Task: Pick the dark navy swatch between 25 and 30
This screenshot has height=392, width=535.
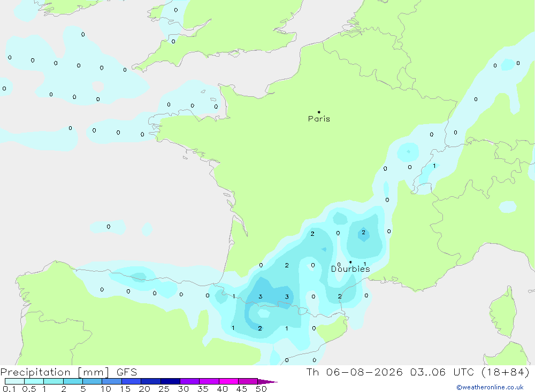Action: click(x=170, y=381)
